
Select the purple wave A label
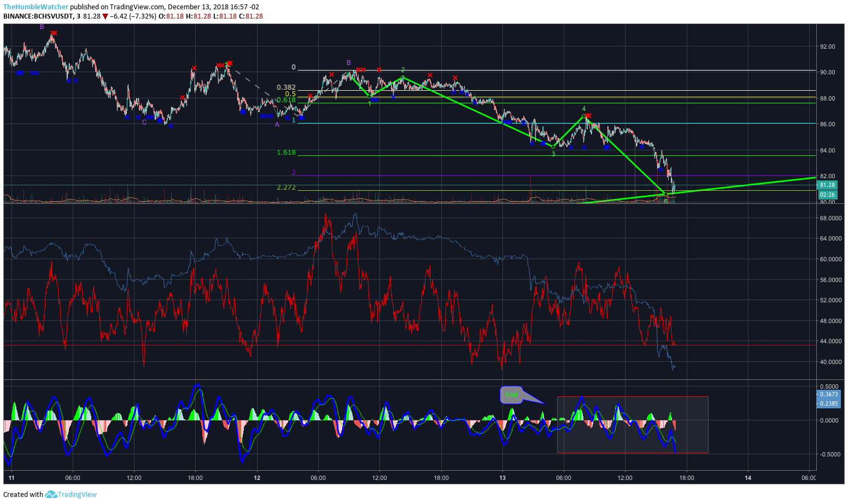coord(277,125)
